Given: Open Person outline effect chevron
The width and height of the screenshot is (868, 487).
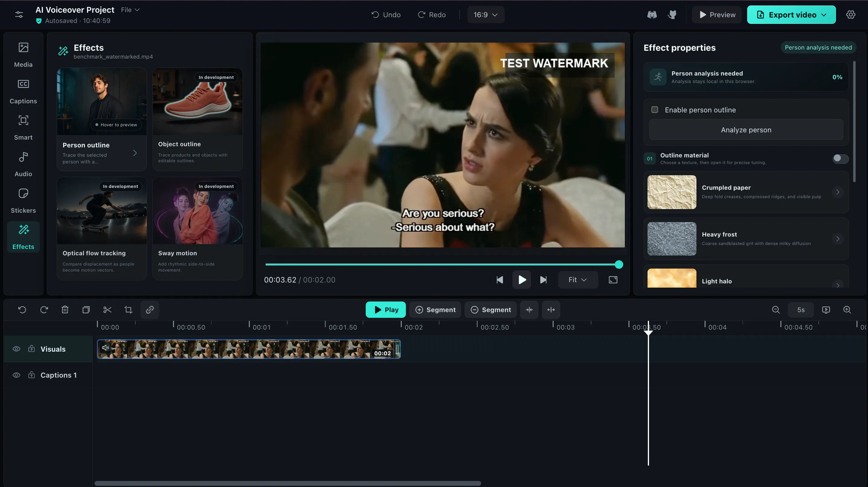Looking at the screenshot, I should click(x=135, y=153).
